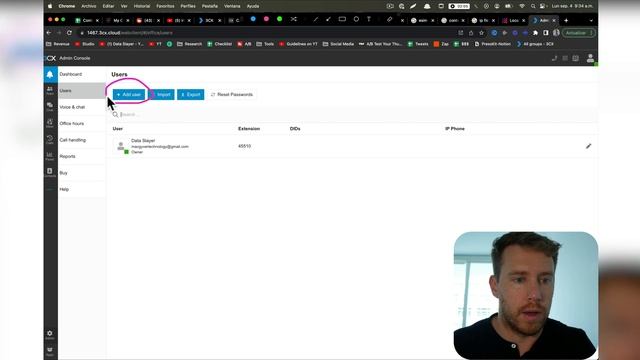The width and height of the screenshot is (640, 360).
Task: Select the rectangle annotation tool
Action: click(342, 19)
